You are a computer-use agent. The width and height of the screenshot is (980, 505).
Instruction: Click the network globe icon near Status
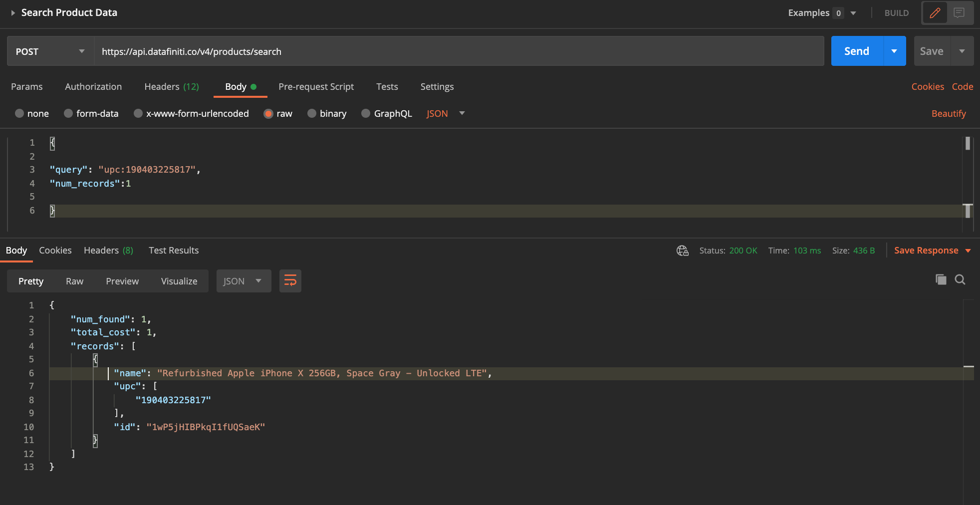(x=682, y=251)
